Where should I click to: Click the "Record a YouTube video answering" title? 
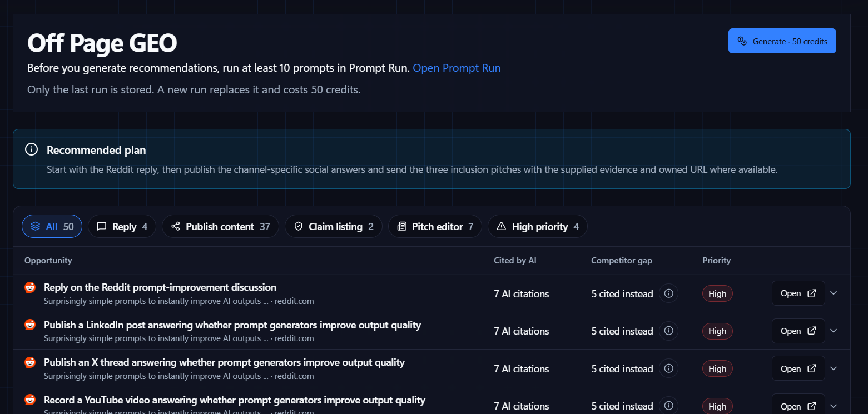point(235,400)
